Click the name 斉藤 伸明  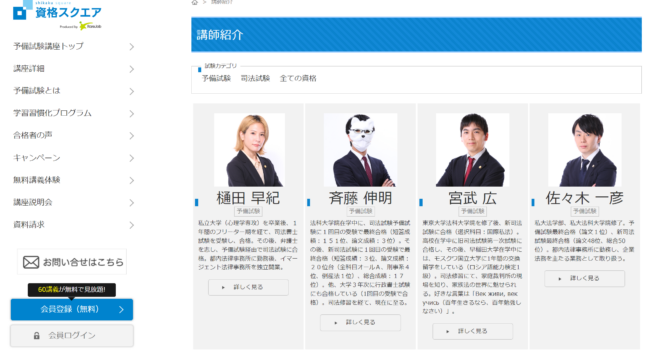(x=360, y=198)
